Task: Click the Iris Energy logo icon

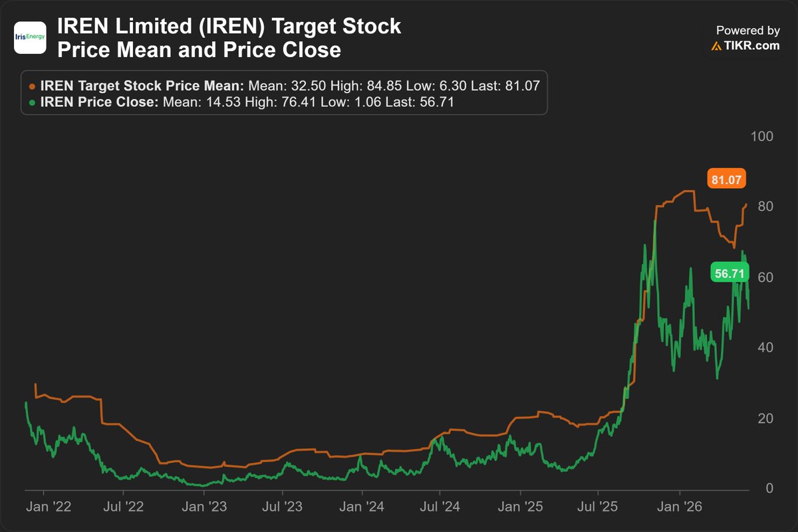Action: click(31, 38)
